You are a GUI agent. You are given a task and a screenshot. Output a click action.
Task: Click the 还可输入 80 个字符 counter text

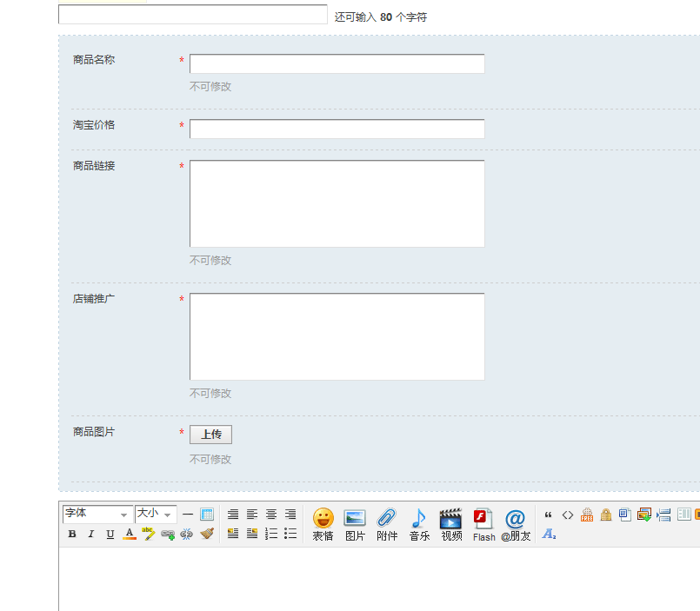coord(381,17)
